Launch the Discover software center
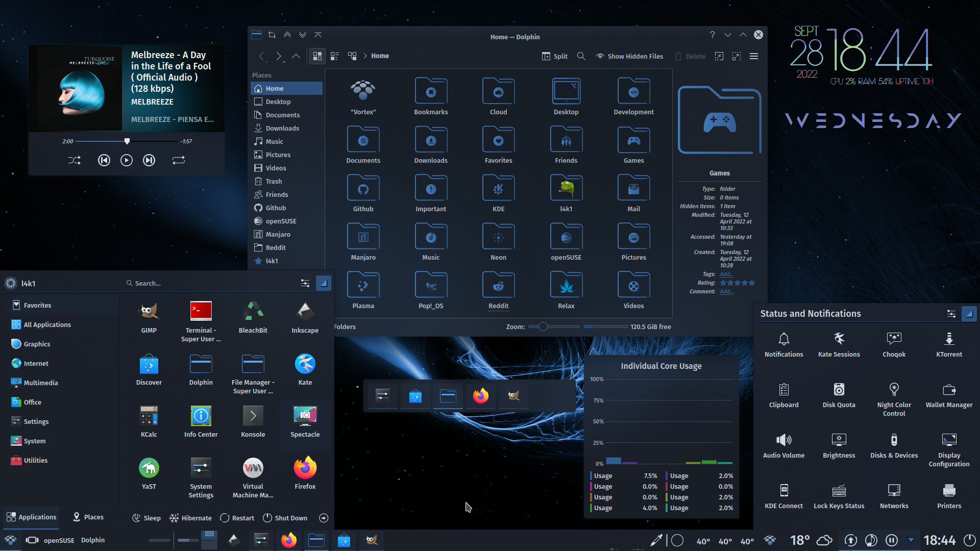Image resolution: width=980 pixels, height=551 pixels. click(x=149, y=369)
